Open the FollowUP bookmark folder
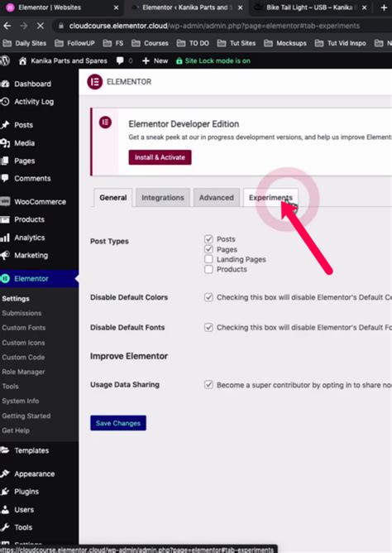 (x=75, y=43)
